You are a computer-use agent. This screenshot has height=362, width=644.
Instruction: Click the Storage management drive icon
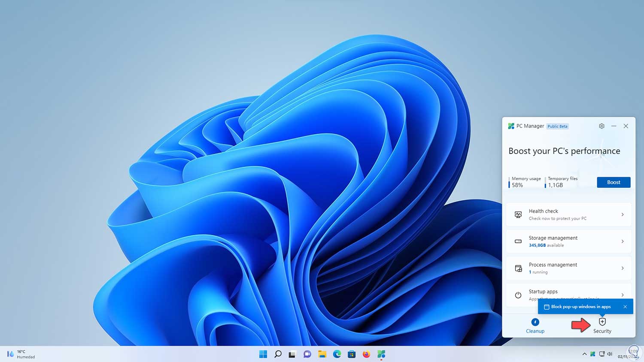(x=518, y=241)
